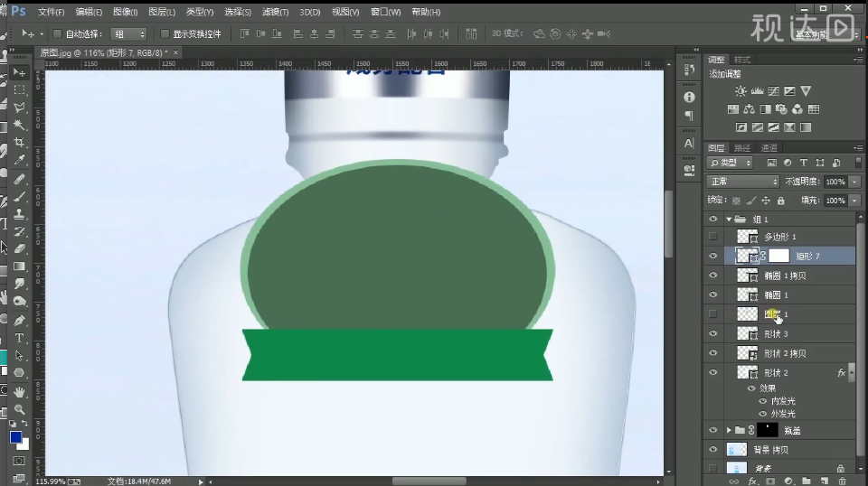Viewport: 868px width, 486px height.
Task: Open the 填充 slider arrow
Action: [855, 201]
